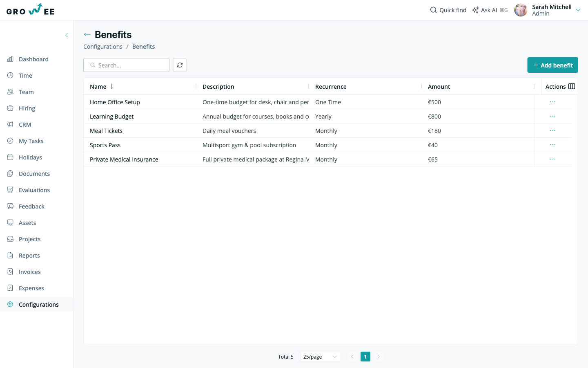Click the CRM megaphone icon
Image resolution: width=588 pixels, height=368 pixels.
[x=10, y=125]
